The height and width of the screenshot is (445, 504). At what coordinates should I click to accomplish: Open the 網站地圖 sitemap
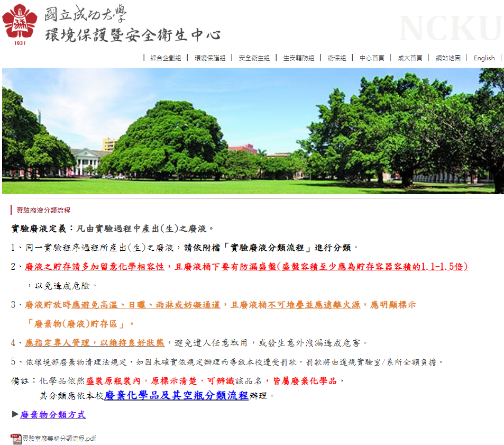(x=448, y=58)
